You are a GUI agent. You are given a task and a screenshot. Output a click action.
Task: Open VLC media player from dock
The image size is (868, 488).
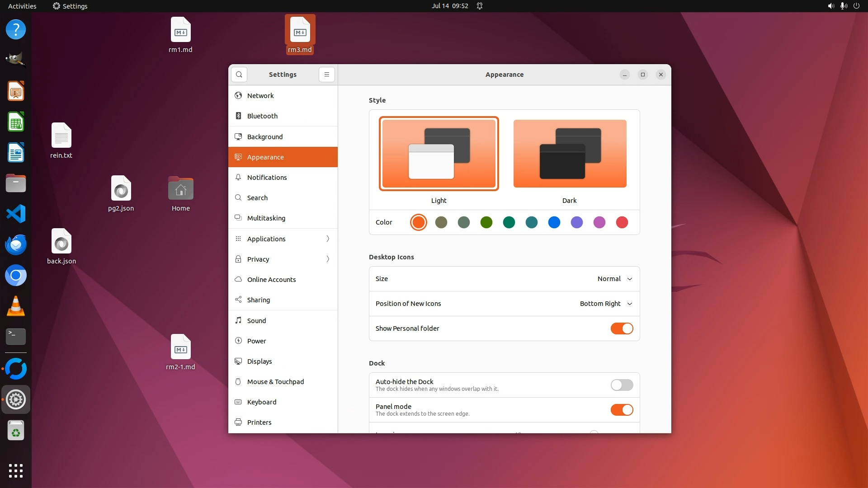click(16, 306)
